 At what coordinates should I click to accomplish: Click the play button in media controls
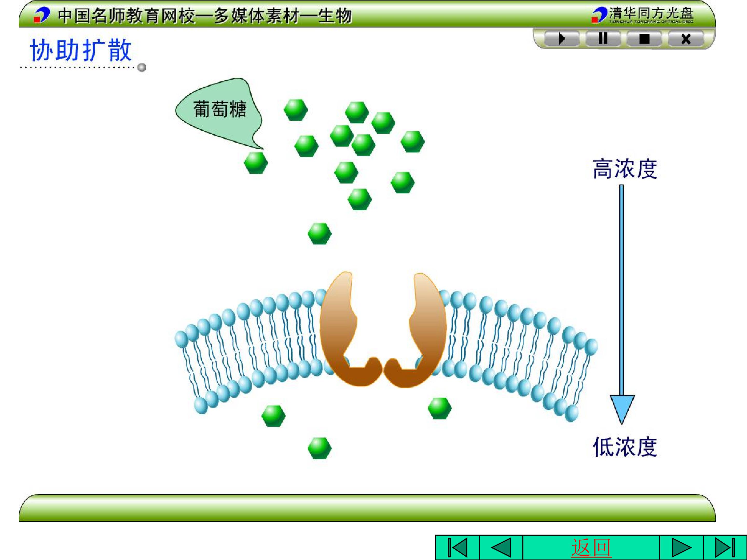(562, 39)
